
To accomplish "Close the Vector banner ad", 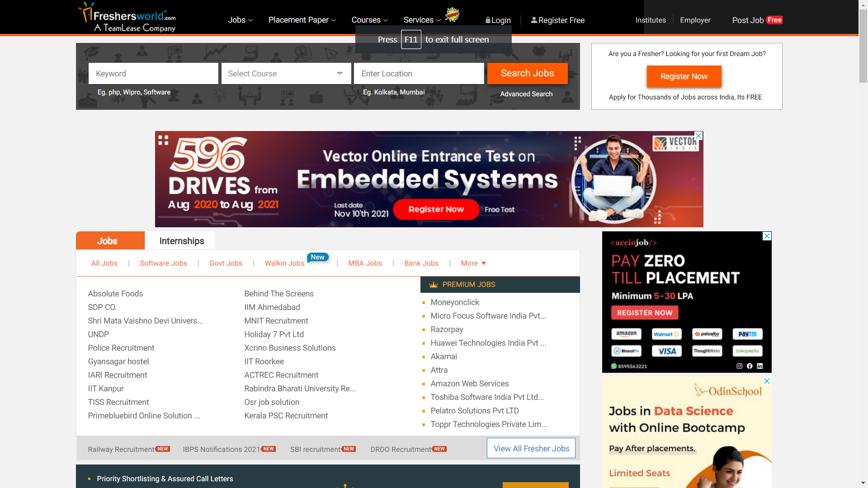I will click(698, 136).
